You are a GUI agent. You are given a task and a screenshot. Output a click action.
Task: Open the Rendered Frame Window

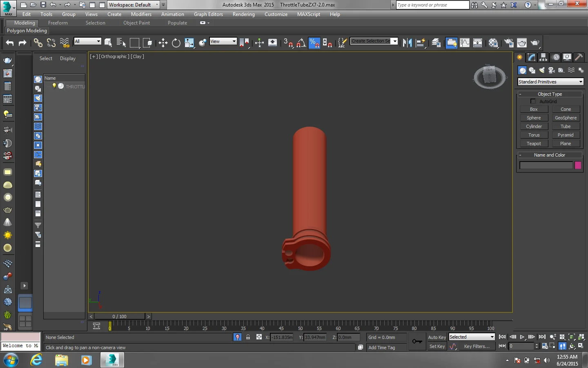522,43
